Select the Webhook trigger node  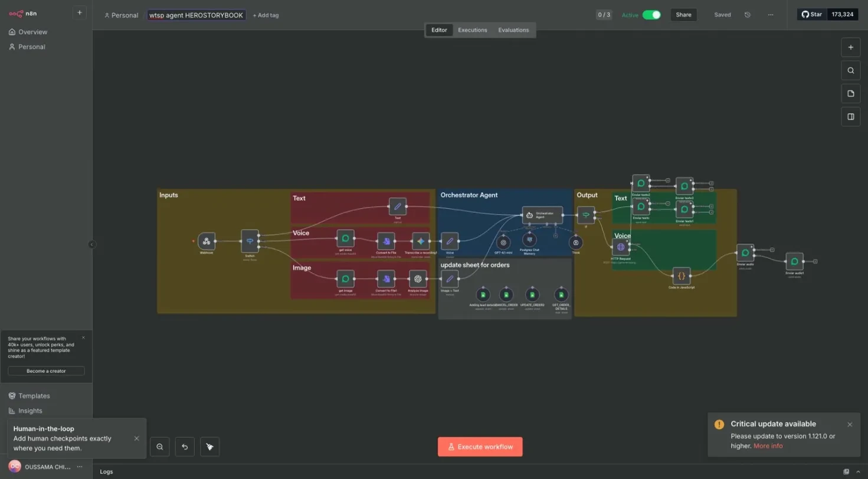tap(206, 241)
